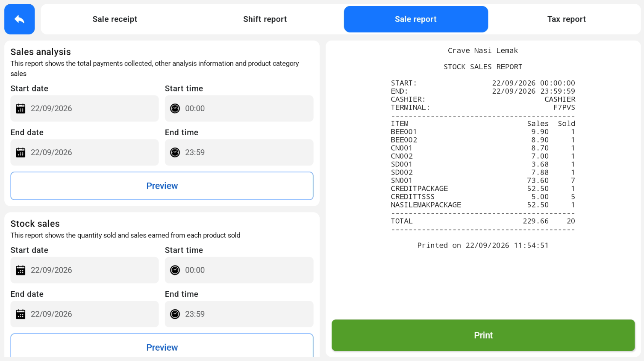Screen dimensions: 644x361
Task: Click clock icon in Sales analysis end time
Action: [175, 153]
